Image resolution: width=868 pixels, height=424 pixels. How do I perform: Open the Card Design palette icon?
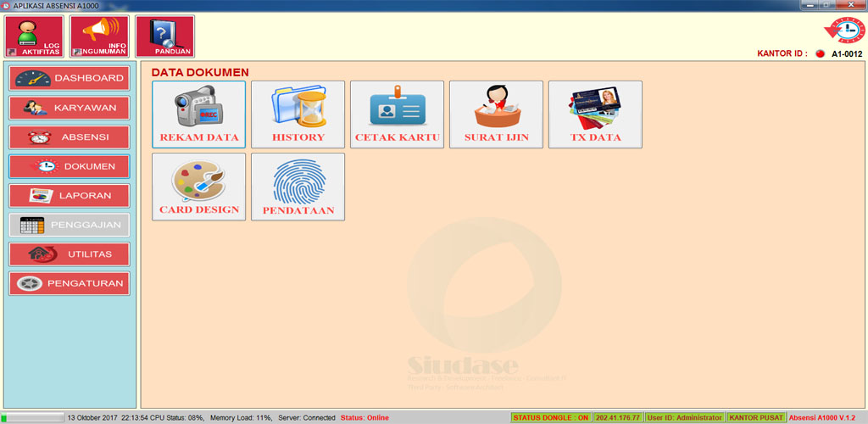[x=199, y=187]
